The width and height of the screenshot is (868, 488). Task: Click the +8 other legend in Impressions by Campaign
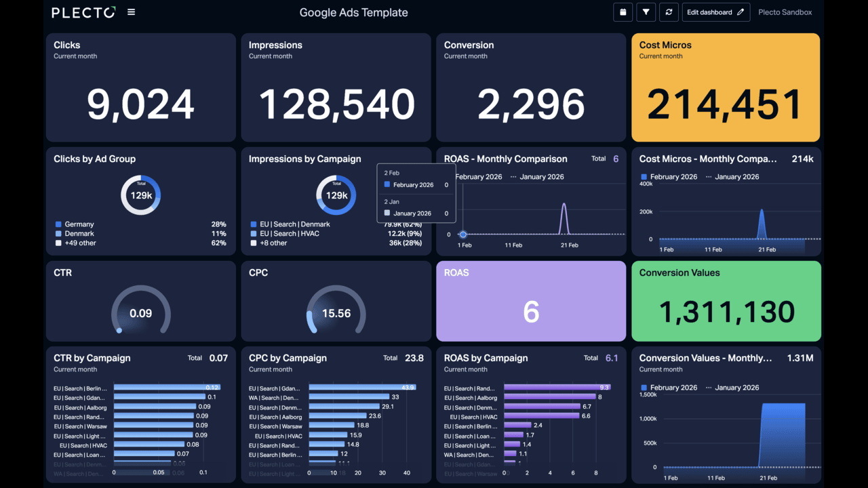pyautogui.click(x=271, y=243)
